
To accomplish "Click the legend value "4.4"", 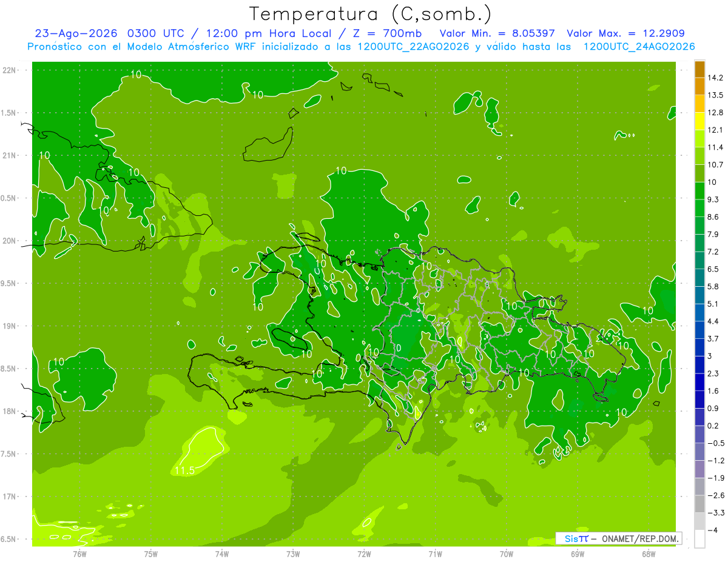I will pyautogui.click(x=713, y=321).
